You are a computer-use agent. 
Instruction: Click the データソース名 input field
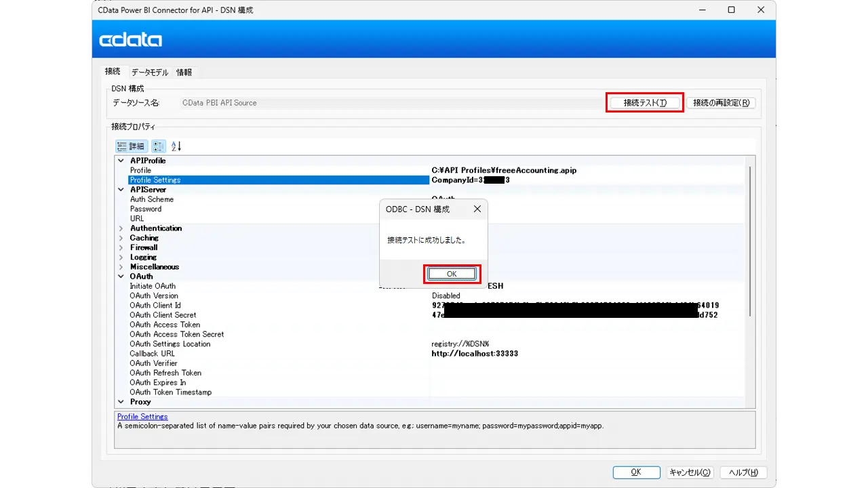390,103
